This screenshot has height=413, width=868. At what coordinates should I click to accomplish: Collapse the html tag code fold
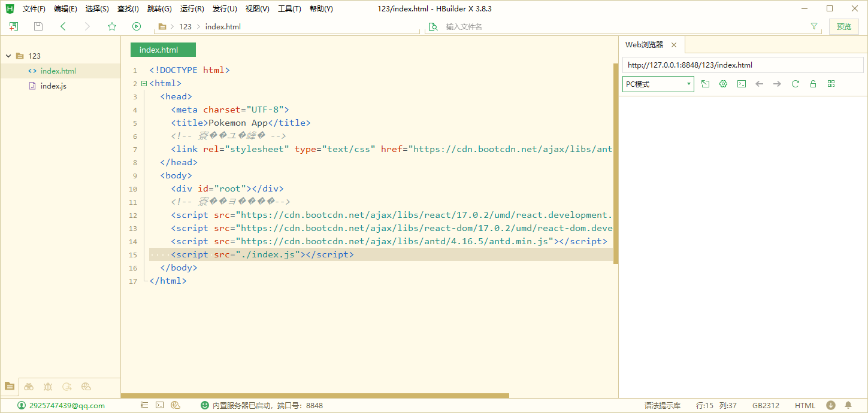click(x=144, y=84)
